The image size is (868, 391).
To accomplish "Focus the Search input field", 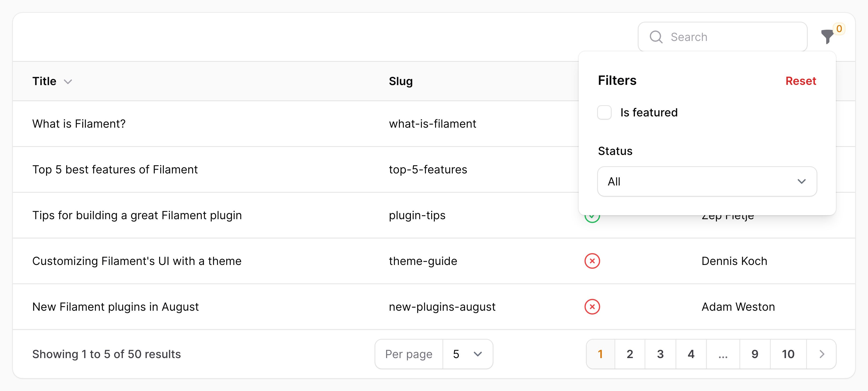I will pos(723,37).
